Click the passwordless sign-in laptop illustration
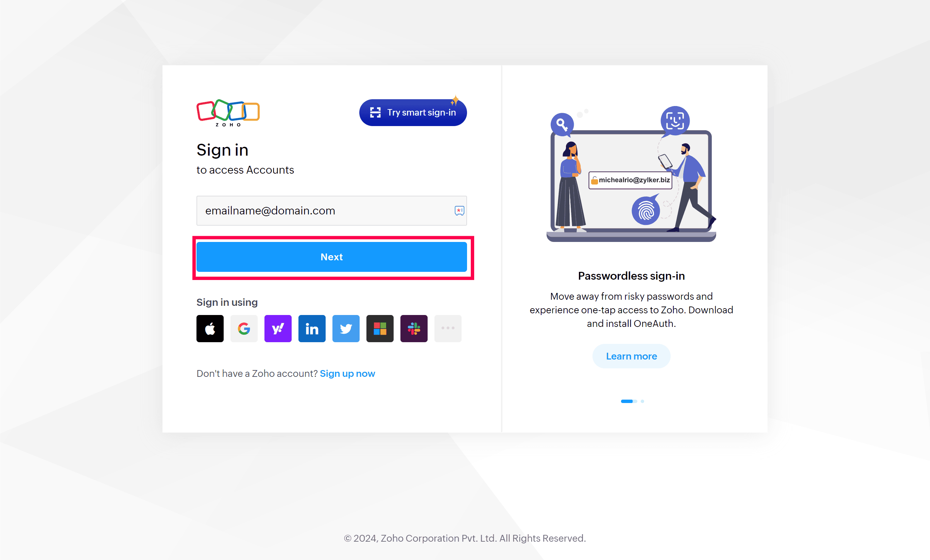930x560 pixels. pyautogui.click(x=631, y=174)
